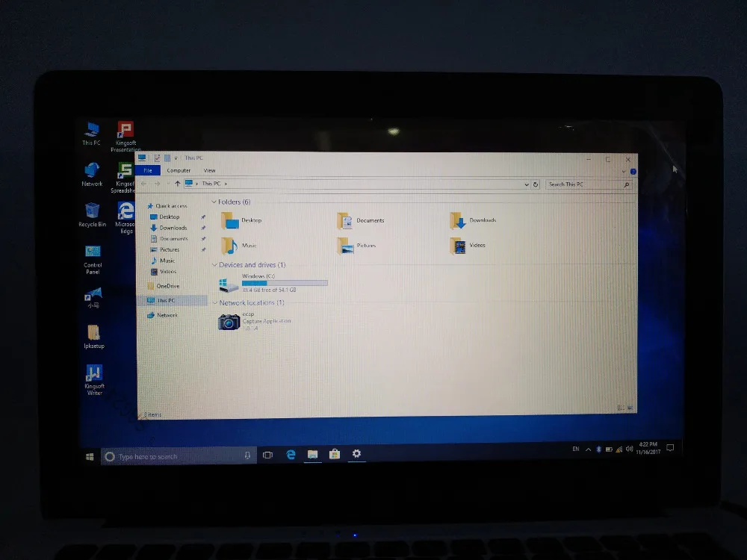Select This PC desktop icon
The width and height of the screenshot is (747, 560).
[91, 134]
